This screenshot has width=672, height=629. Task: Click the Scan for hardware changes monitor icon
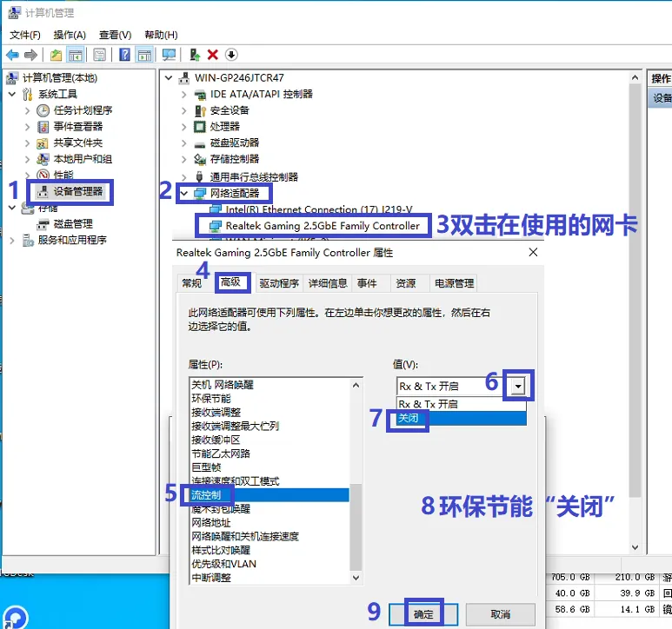[x=169, y=55]
